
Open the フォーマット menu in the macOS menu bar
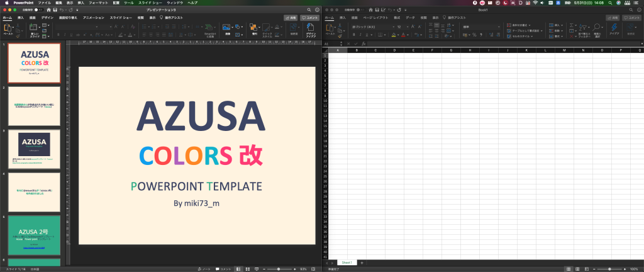coord(98,3)
